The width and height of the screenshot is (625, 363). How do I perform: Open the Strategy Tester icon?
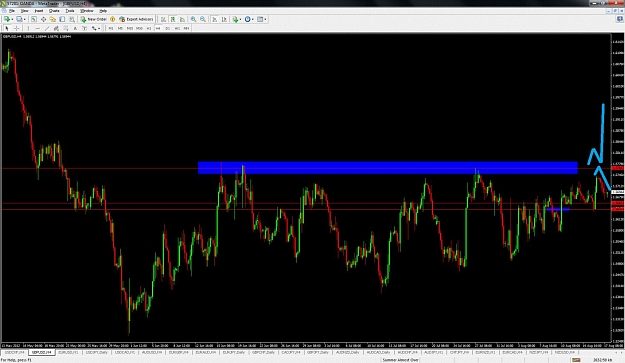click(72, 19)
